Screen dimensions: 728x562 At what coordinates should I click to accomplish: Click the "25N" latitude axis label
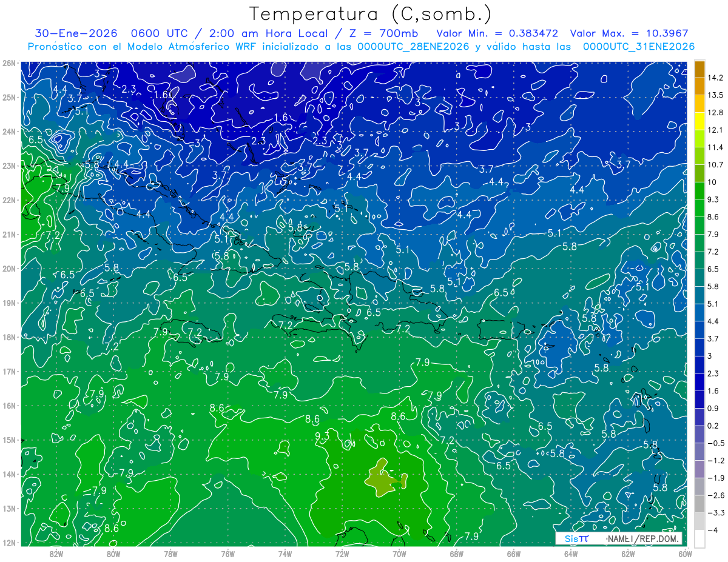coord(8,97)
